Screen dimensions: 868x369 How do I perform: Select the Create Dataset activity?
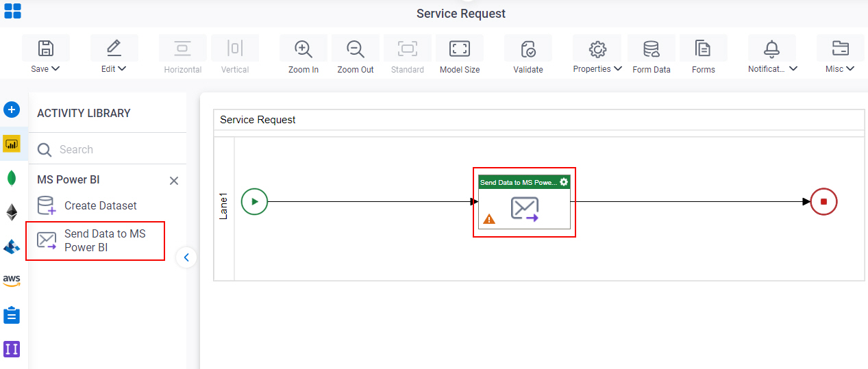(87, 205)
